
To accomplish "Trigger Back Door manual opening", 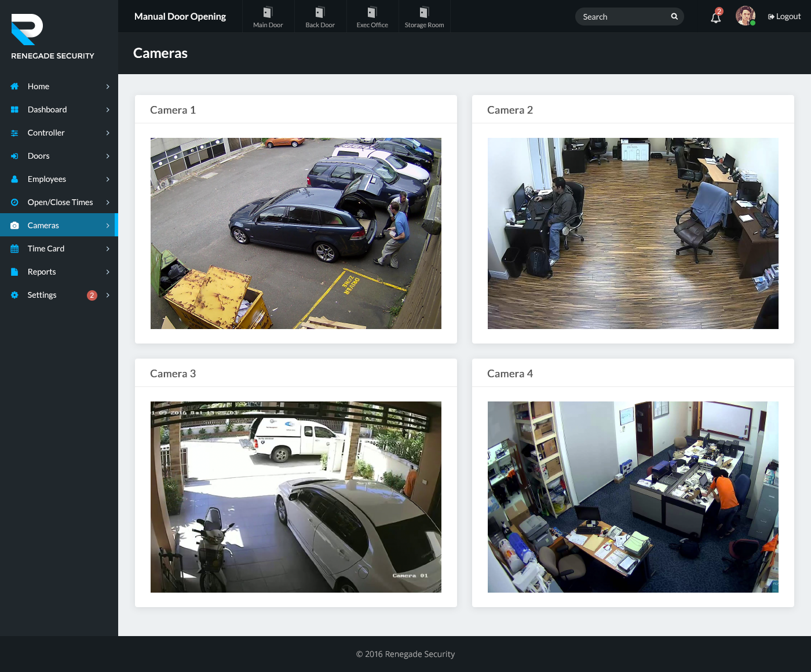I will pyautogui.click(x=320, y=13).
